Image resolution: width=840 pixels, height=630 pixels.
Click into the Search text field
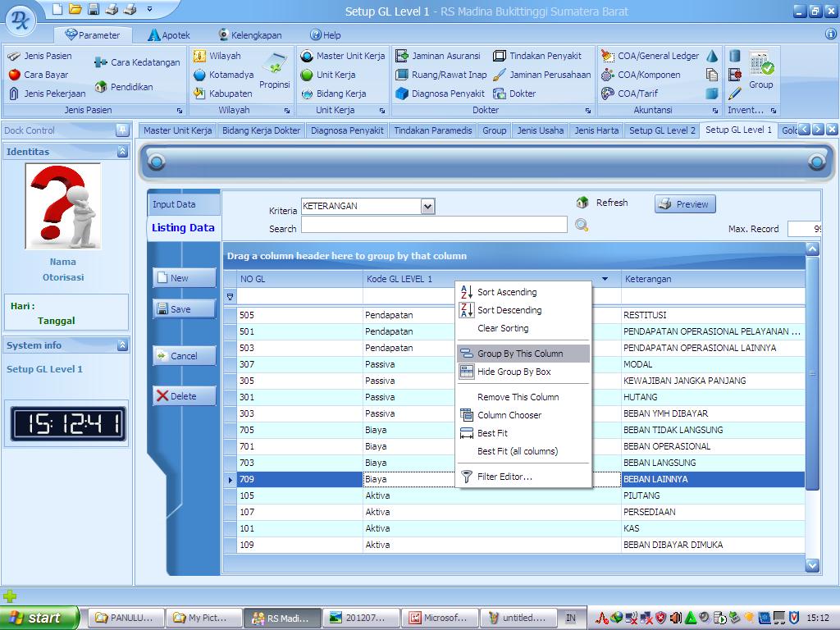click(x=434, y=225)
